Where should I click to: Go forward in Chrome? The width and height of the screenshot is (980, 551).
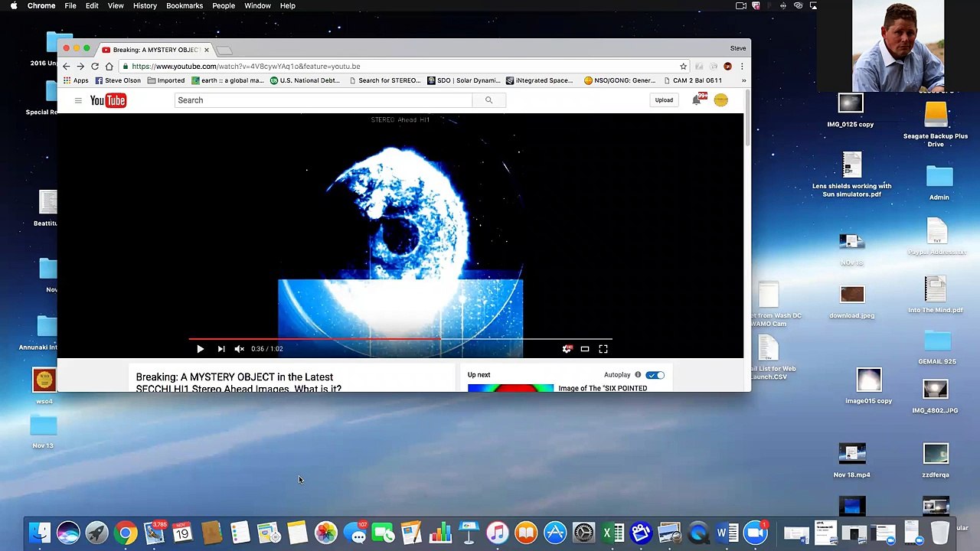pyautogui.click(x=80, y=67)
